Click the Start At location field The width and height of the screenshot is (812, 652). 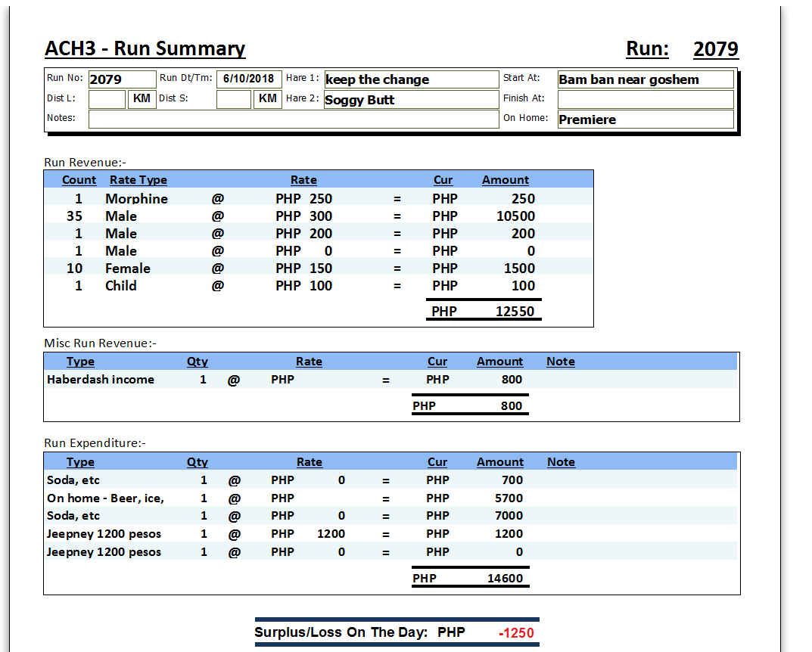pos(645,79)
